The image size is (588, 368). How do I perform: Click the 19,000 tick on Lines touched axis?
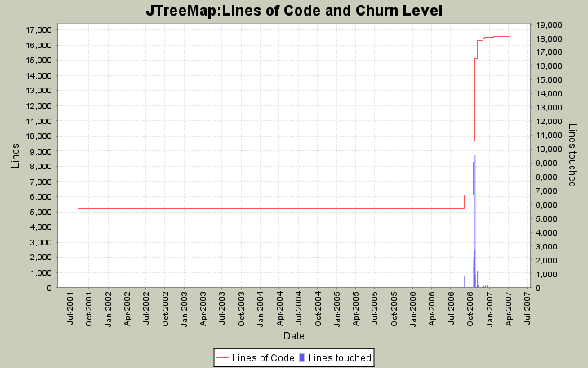549,25
